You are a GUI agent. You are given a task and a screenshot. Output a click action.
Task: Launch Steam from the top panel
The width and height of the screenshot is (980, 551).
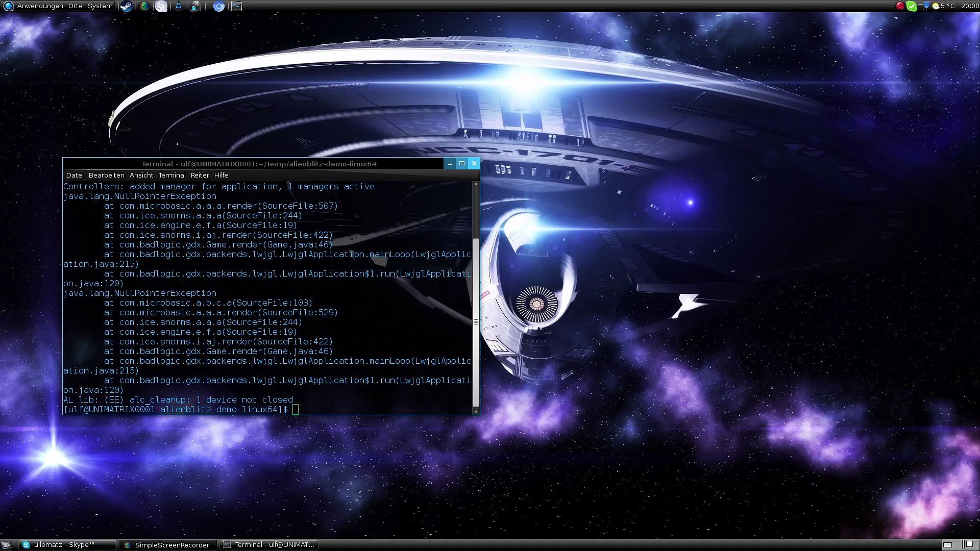(x=126, y=6)
